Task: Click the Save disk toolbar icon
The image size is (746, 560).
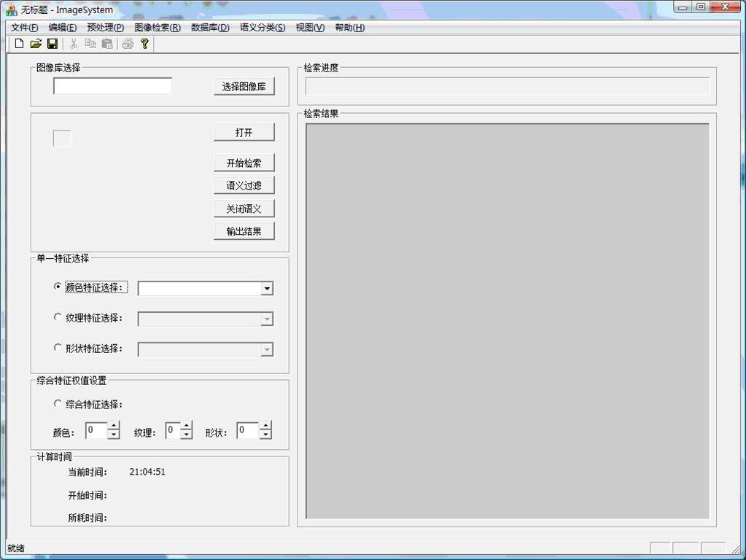Action: tap(52, 44)
